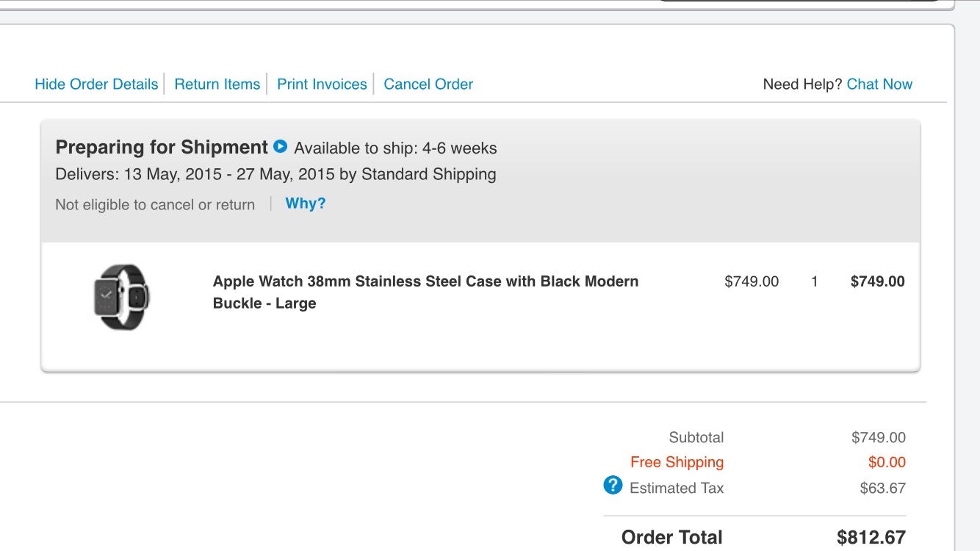Click the blue arrow icon beside Preparing for Shipment
This screenshot has width=980, height=551.
point(280,146)
